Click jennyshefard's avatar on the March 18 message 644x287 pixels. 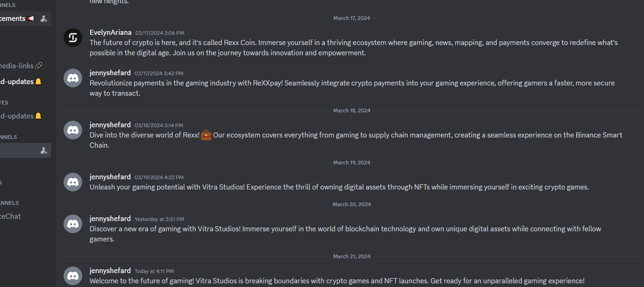(x=73, y=130)
